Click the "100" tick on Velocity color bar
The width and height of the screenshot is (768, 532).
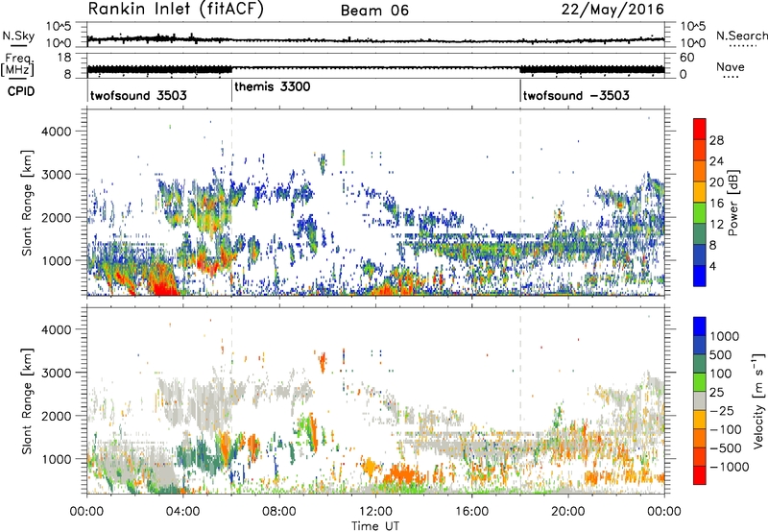(721, 374)
